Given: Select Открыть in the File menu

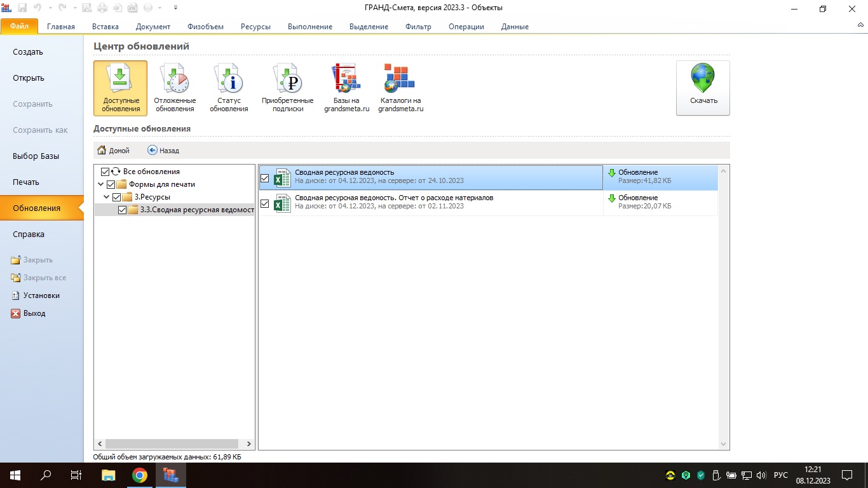Looking at the screenshot, I should tap(42, 78).
